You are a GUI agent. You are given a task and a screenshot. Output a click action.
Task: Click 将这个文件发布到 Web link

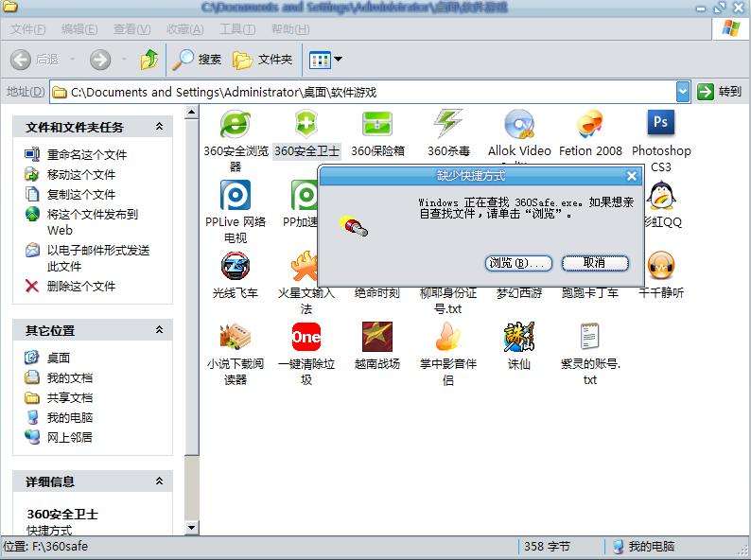coord(92,221)
